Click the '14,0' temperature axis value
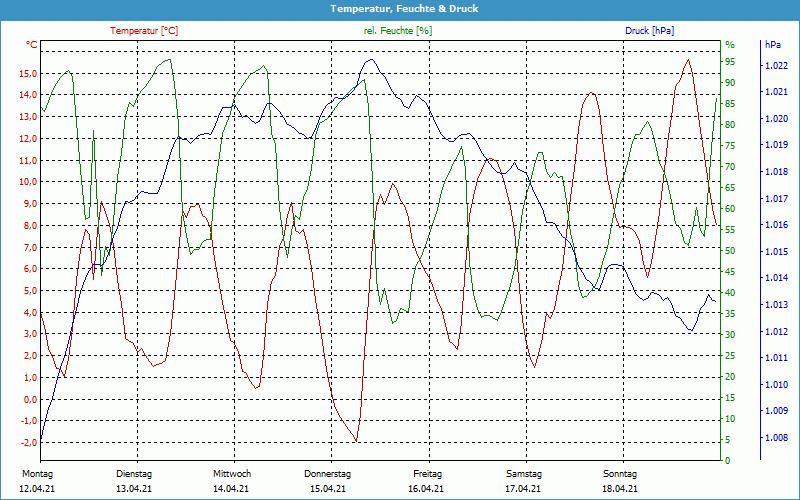Image resolution: width=800 pixels, height=500 pixels. [28, 95]
